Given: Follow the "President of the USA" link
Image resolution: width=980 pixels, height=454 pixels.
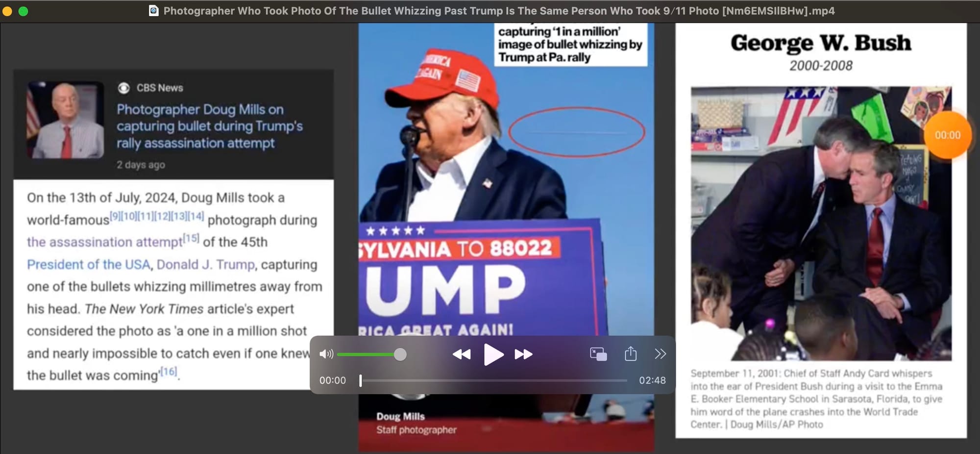Looking at the screenshot, I should click(89, 265).
